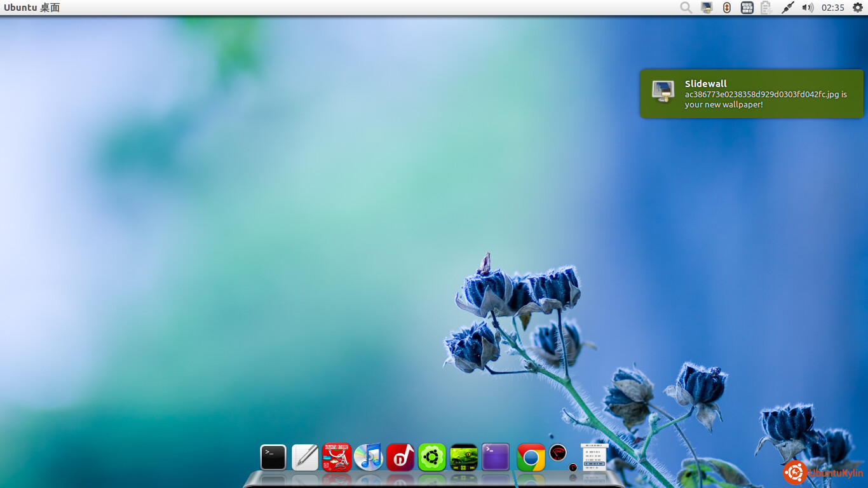Launch the purple terminal icon
The width and height of the screenshot is (868, 488).
[496, 457]
